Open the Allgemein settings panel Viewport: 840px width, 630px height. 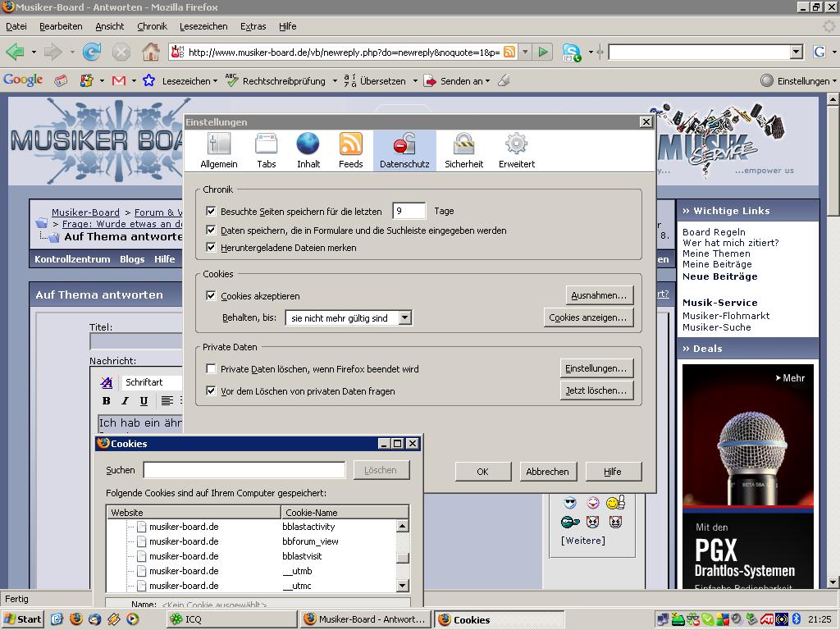tap(218, 151)
